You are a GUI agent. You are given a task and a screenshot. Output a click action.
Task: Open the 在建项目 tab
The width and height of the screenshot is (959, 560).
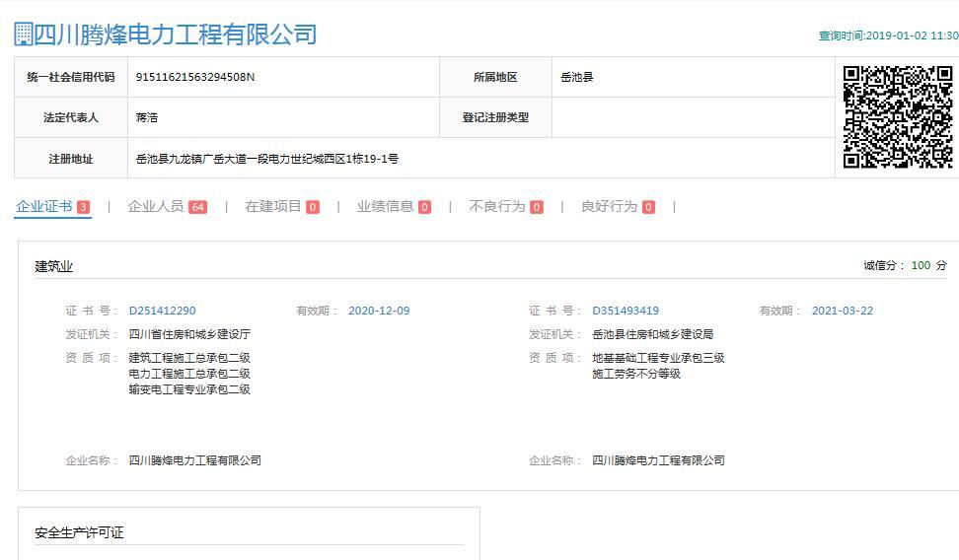tap(273, 206)
